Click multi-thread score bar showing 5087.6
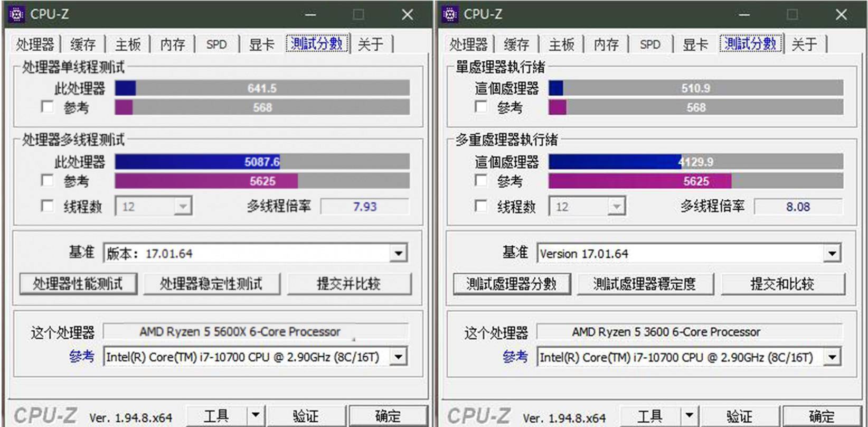The height and width of the screenshot is (427, 868). coord(262,162)
